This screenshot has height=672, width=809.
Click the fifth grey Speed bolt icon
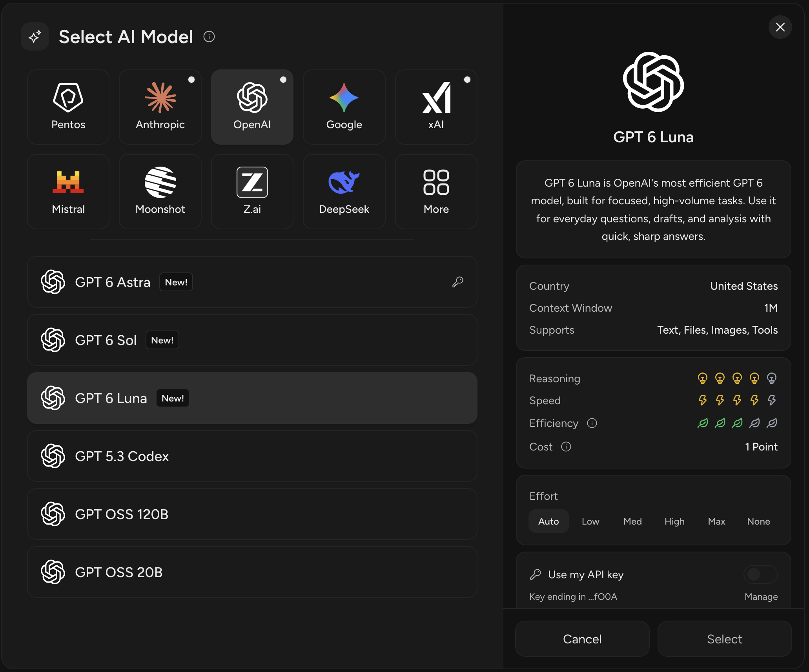pyautogui.click(x=772, y=400)
